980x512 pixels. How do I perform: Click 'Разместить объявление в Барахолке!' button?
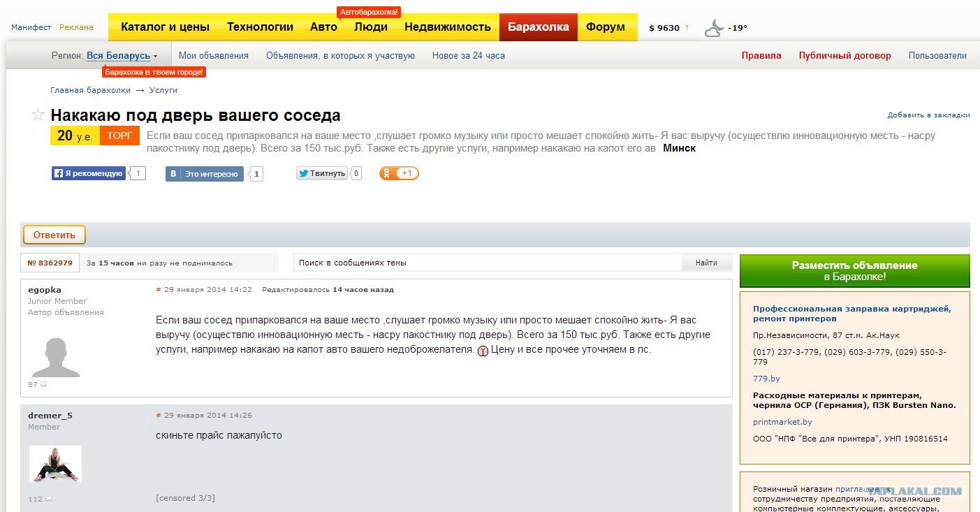point(855,271)
